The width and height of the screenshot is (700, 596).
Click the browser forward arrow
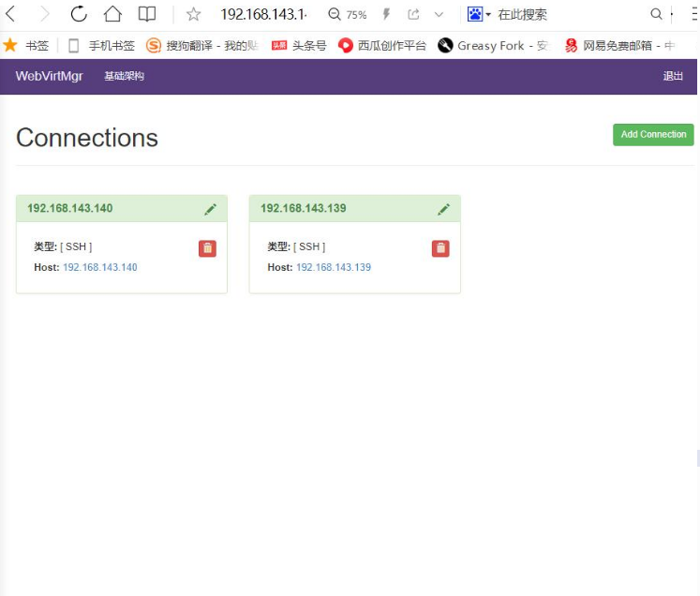click(x=45, y=14)
